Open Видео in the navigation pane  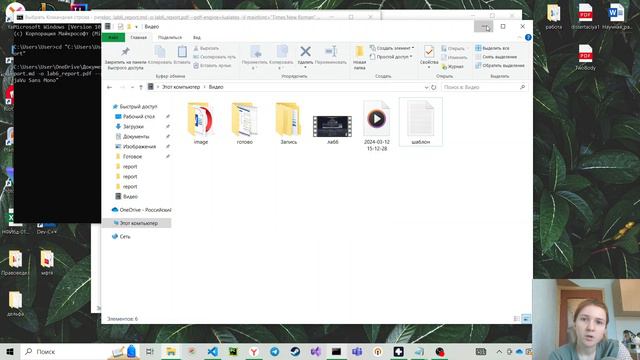click(130, 197)
